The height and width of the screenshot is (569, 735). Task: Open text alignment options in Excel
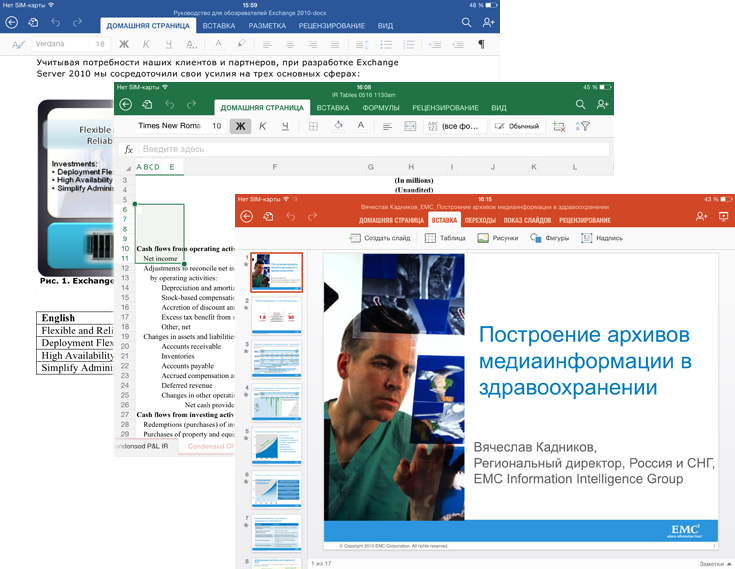[387, 126]
